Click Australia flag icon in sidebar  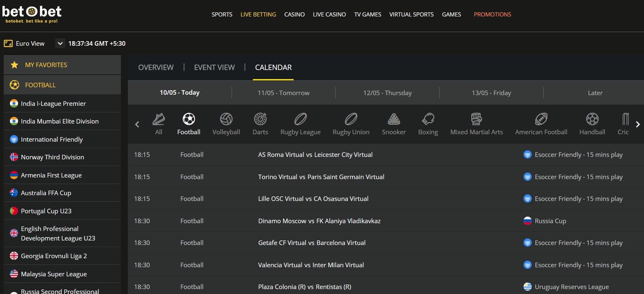click(14, 193)
